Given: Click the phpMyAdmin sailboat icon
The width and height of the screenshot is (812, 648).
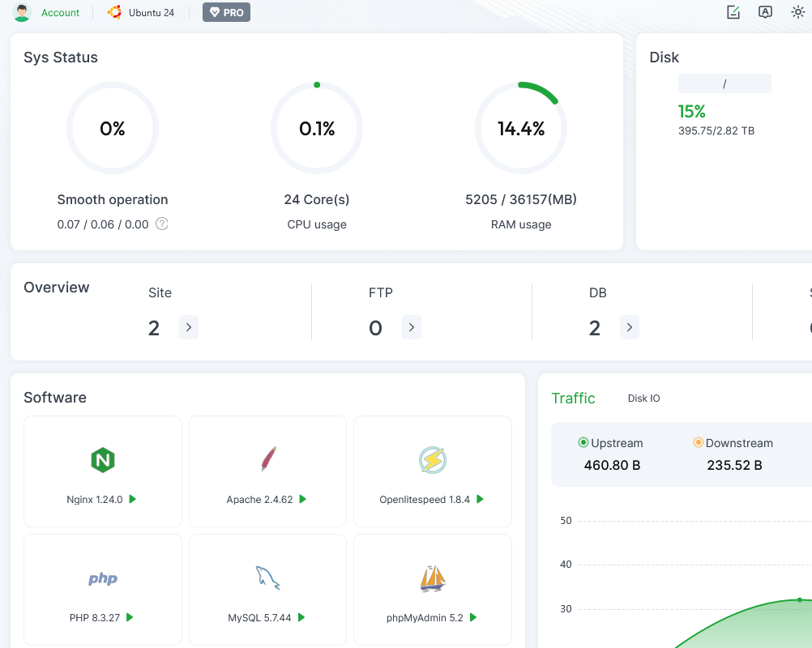Looking at the screenshot, I should [x=433, y=578].
